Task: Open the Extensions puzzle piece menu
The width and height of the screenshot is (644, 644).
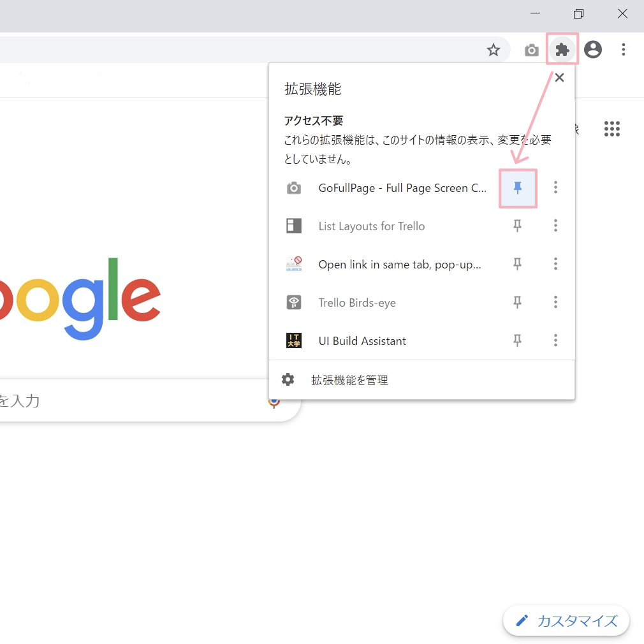Action: pyautogui.click(x=562, y=49)
